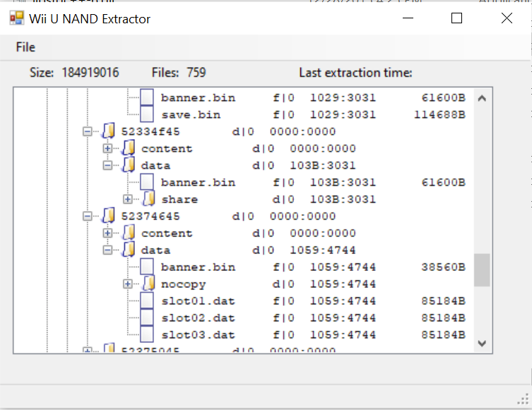Click slot02.dat file icon
This screenshot has height=410, width=532.
coord(147,317)
